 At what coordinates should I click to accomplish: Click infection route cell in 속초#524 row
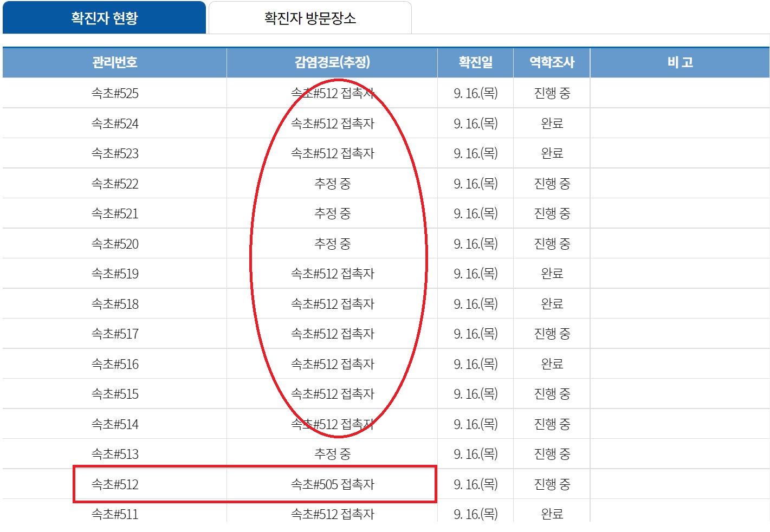[332, 124]
